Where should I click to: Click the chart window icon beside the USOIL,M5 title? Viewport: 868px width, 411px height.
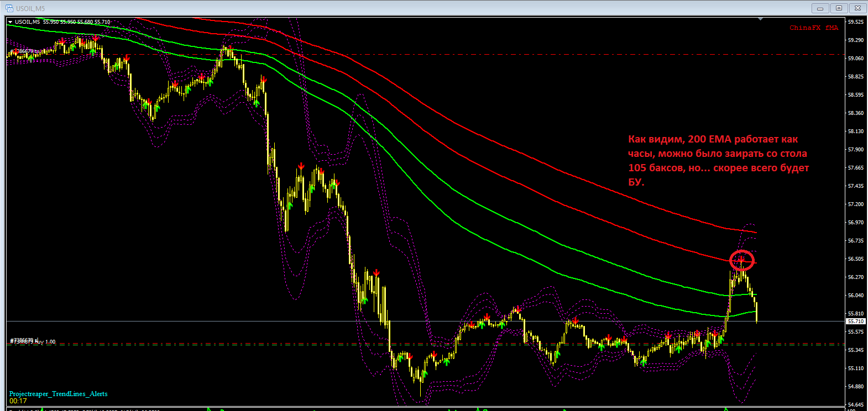click(9, 8)
